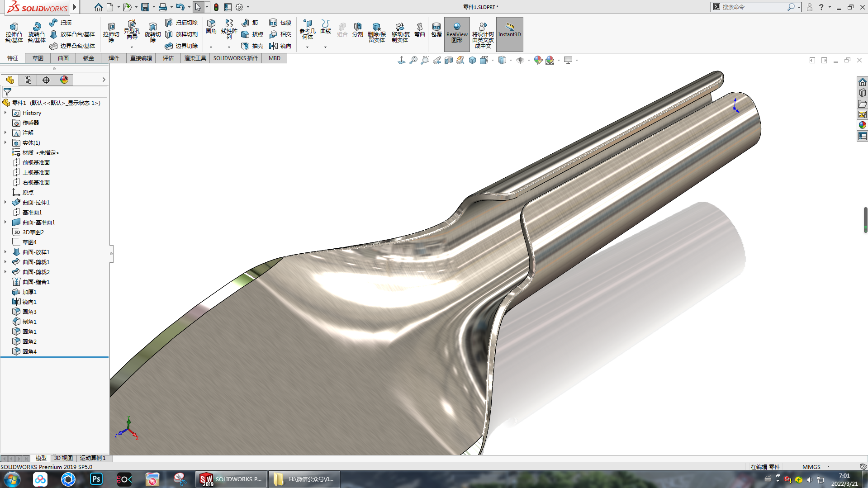868x488 pixels.
Task: Click the Zoom to Fit view icon
Action: (x=413, y=60)
